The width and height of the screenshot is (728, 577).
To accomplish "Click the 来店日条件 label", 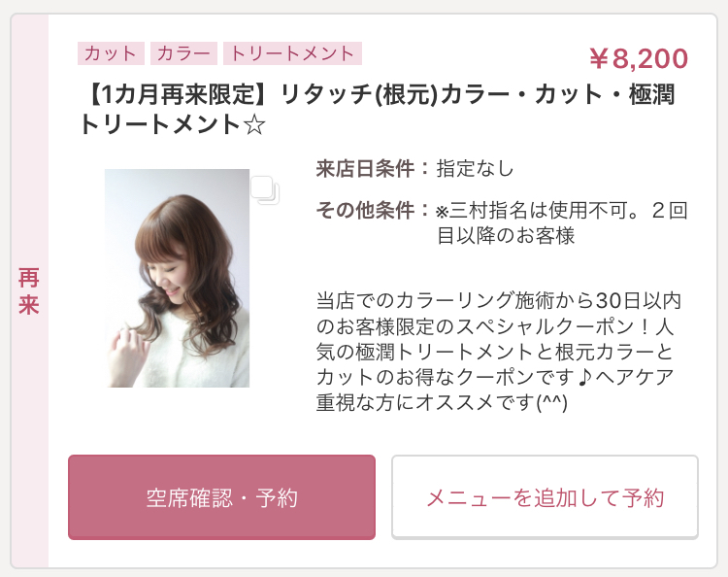I will 365,168.
